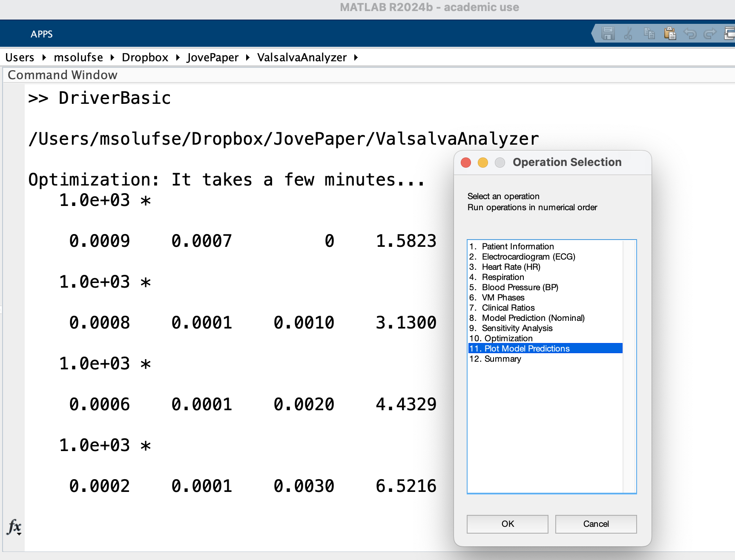Click the value 3.1300 in the output
Screen dimensions: 735x560
coord(406,323)
